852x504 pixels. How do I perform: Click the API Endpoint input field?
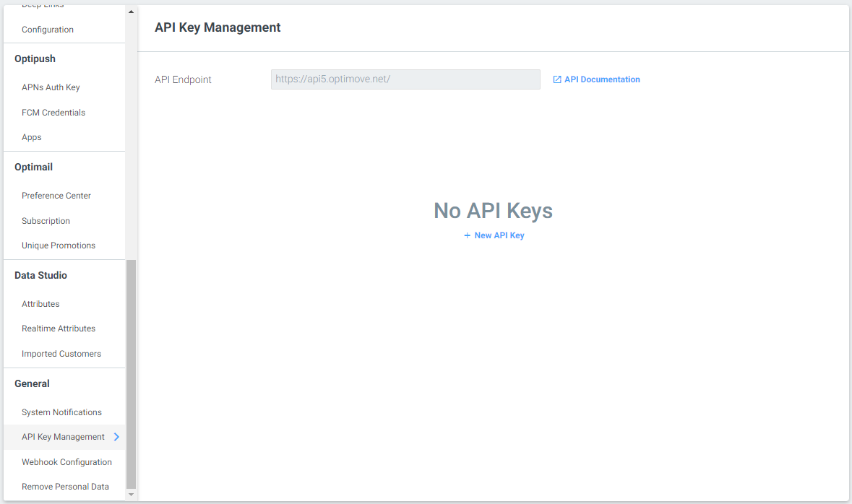pos(405,79)
